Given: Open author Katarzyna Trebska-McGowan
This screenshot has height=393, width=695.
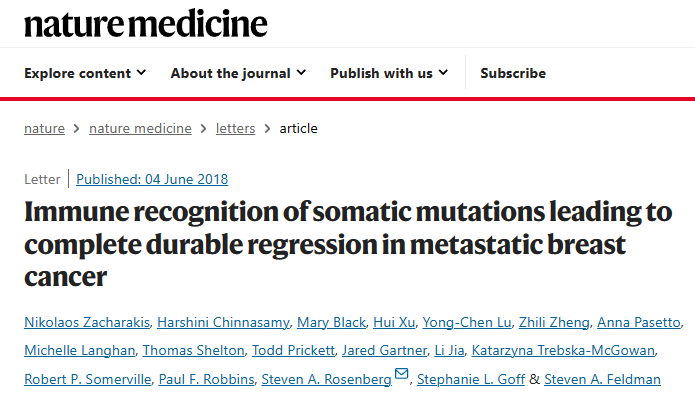Looking at the screenshot, I should tap(563, 350).
